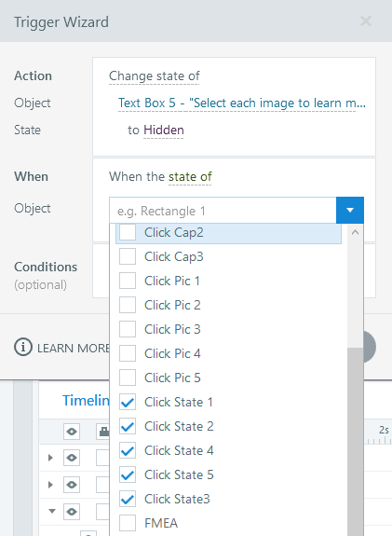This screenshot has height=536, width=392.
Task: Click scroll-up arrow in object list
Action: (355, 232)
